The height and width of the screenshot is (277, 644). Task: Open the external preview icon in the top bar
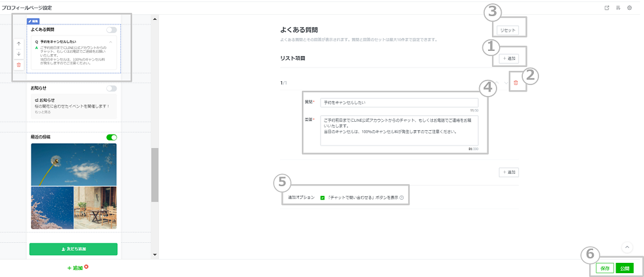(x=607, y=8)
